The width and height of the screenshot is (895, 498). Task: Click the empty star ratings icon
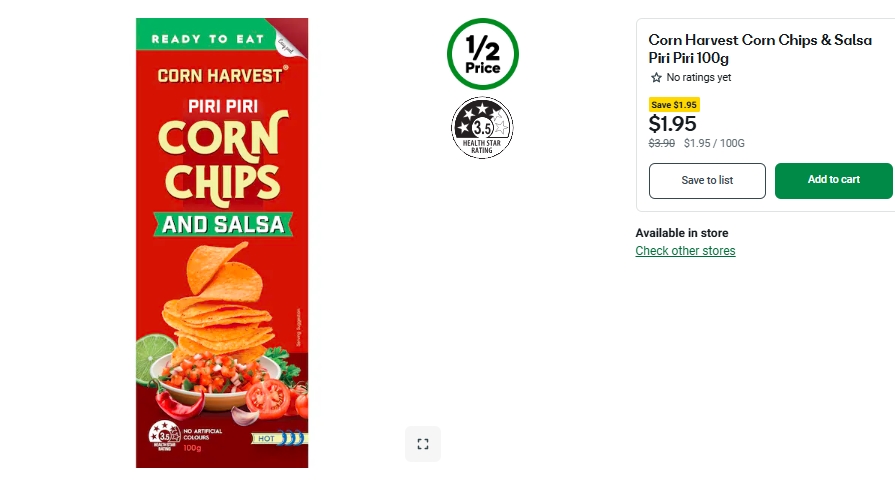click(656, 78)
